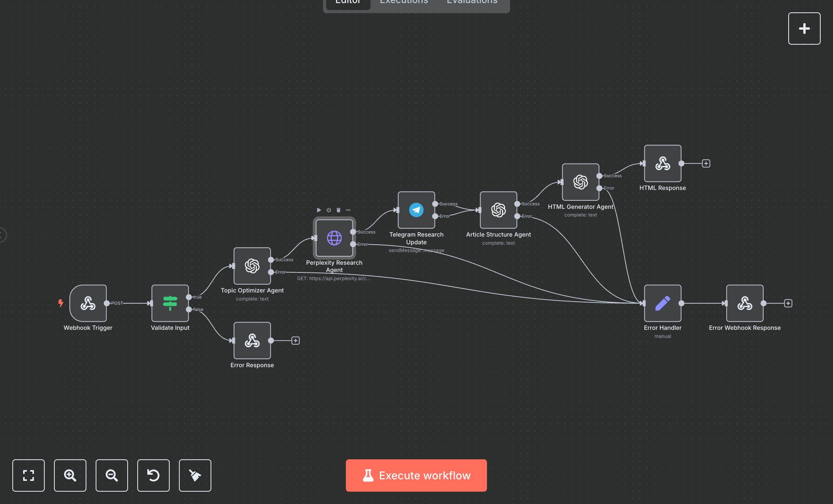This screenshot has width=833, height=504.
Task: Reset the canvas zoom level
Action: pos(153,475)
